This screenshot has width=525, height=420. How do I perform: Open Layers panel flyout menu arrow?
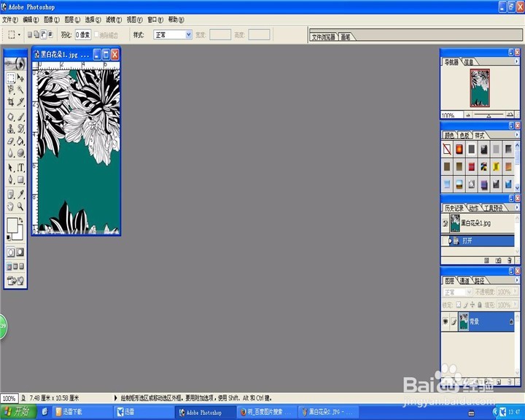[517, 280]
